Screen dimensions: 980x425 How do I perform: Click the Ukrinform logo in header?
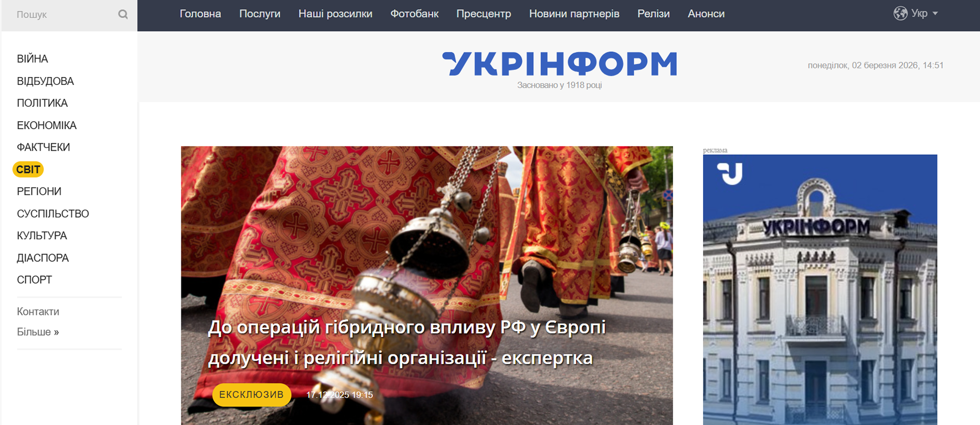pos(560,64)
